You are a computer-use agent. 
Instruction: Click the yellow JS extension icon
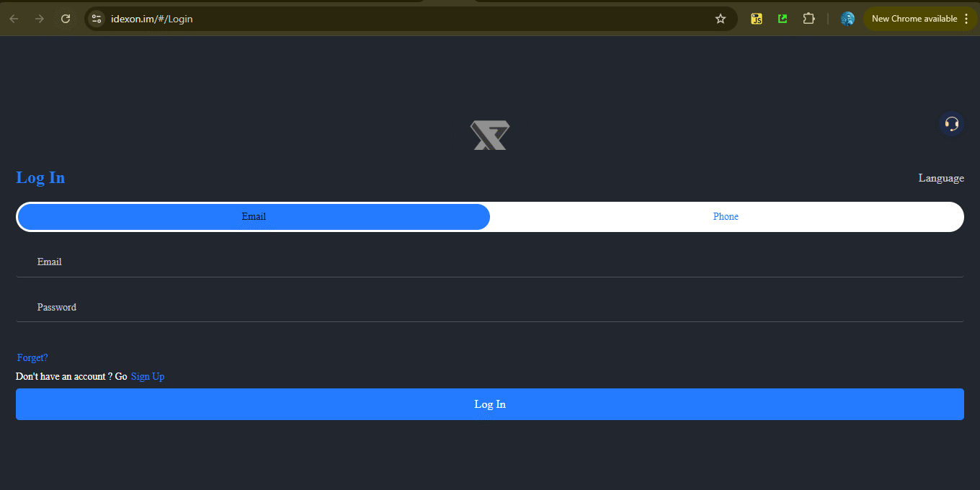tap(757, 19)
